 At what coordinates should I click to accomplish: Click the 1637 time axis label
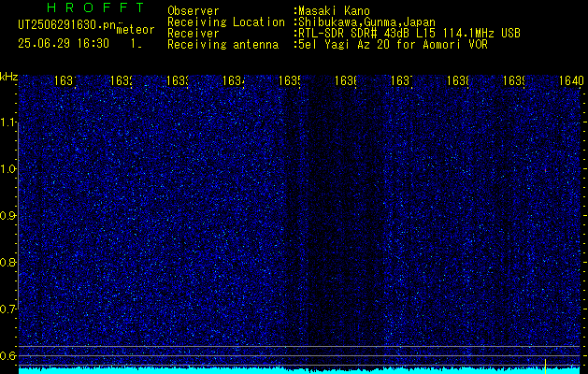(x=402, y=80)
